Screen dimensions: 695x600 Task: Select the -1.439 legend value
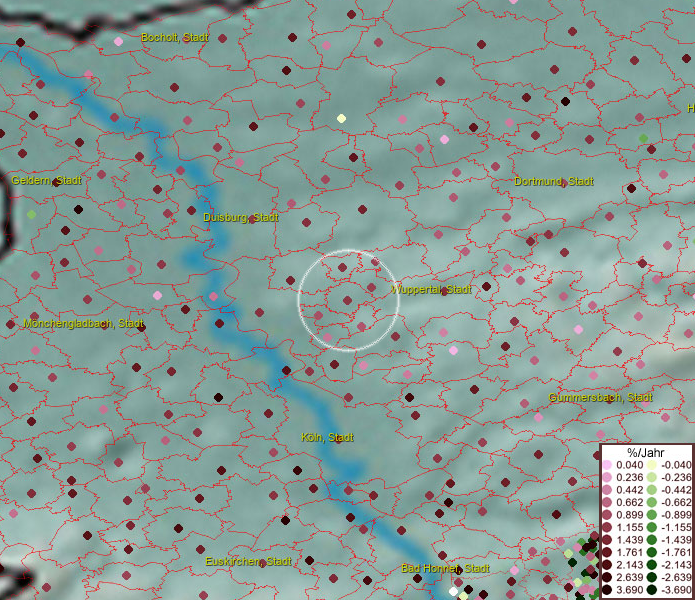click(676, 540)
